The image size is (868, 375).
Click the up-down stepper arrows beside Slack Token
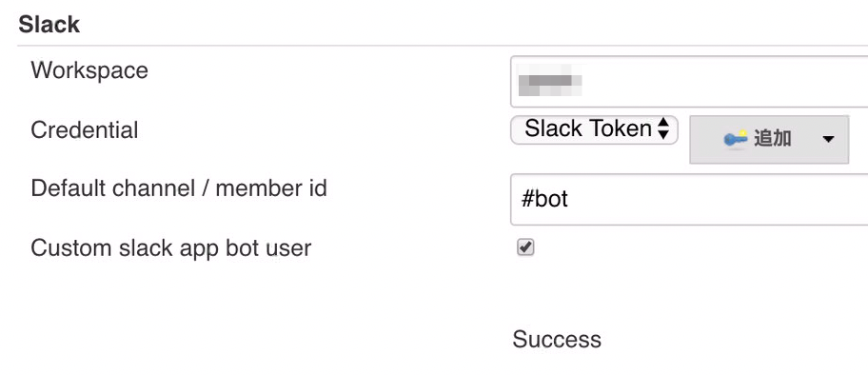coord(663,129)
